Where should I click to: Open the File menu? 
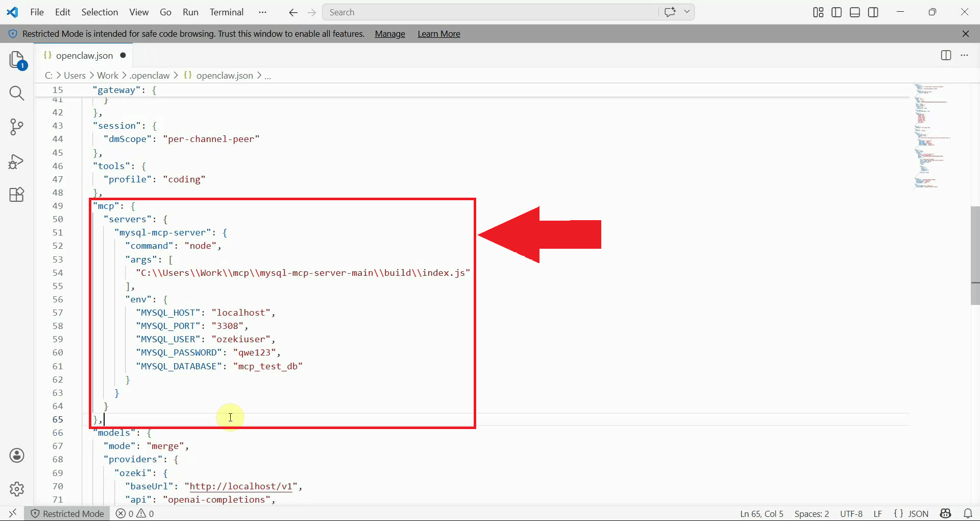click(x=37, y=12)
